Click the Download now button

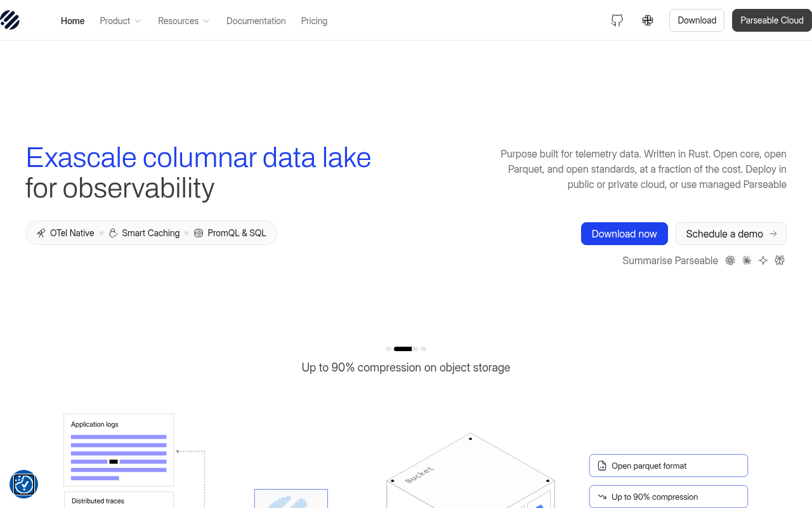click(x=624, y=234)
